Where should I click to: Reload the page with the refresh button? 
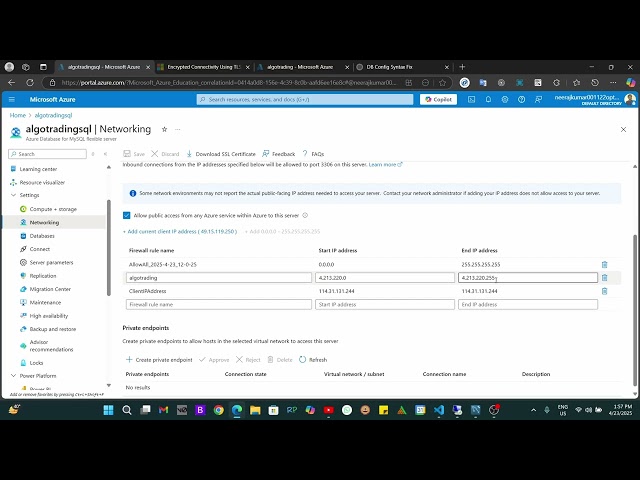pyautogui.click(x=30, y=83)
